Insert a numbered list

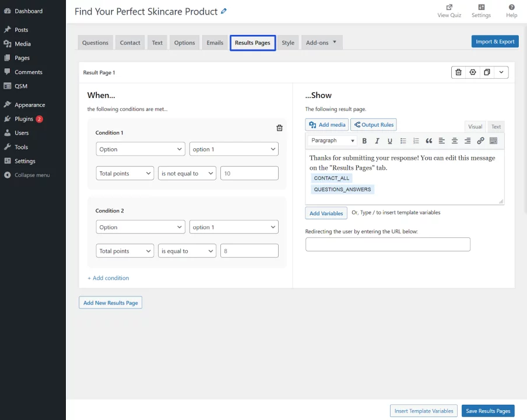tap(416, 141)
